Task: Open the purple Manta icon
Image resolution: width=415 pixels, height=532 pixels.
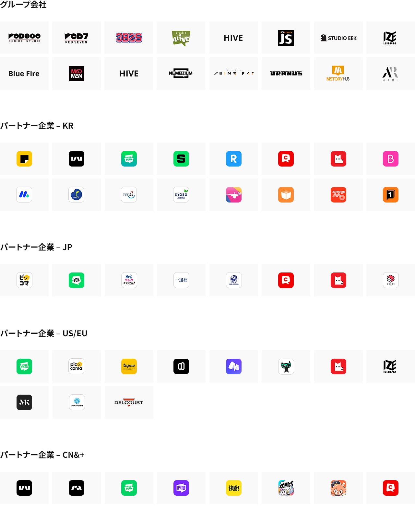Action: pos(234,366)
